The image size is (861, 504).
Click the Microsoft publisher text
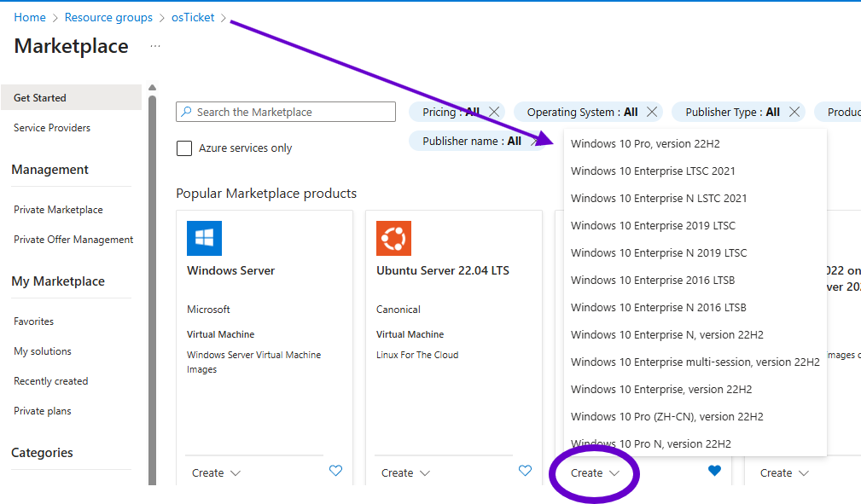[x=208, y=310]
